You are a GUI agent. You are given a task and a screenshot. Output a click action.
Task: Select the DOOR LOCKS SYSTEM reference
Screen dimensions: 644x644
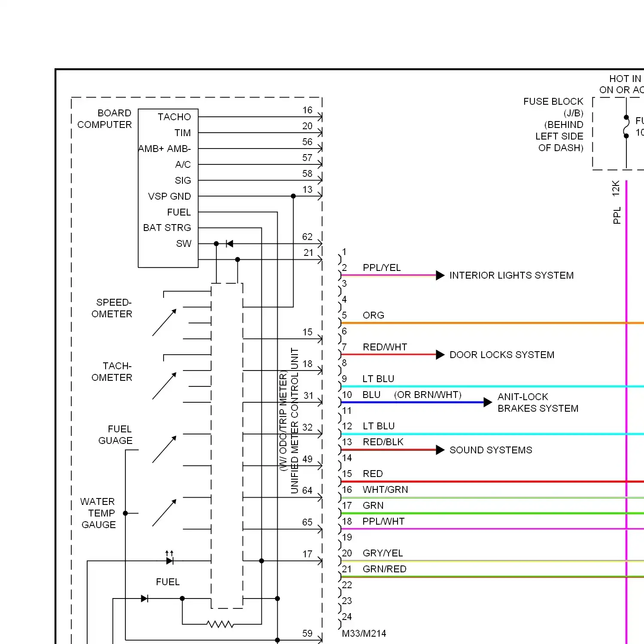502,355
